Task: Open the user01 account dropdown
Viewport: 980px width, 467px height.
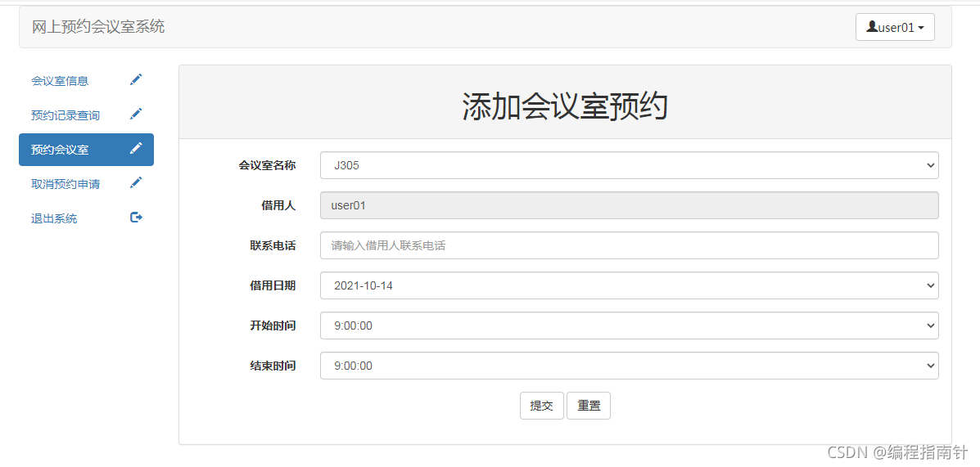Action: (x=895, y=27)
